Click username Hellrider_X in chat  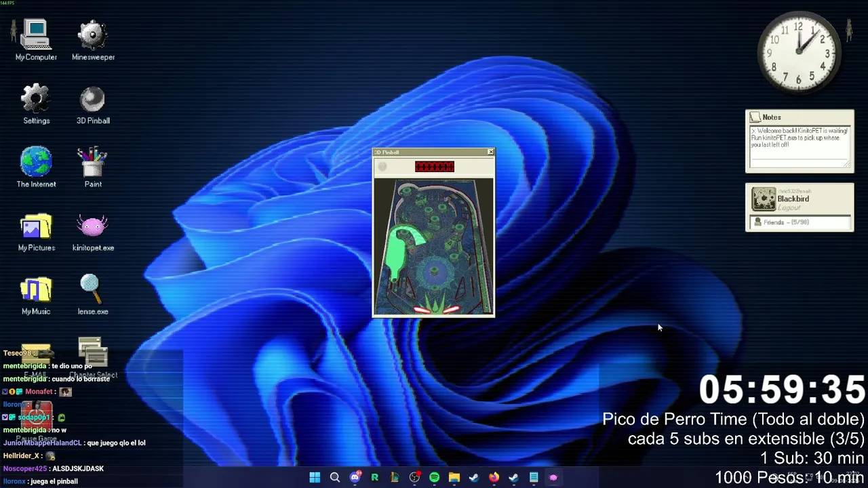click(22, 455)
